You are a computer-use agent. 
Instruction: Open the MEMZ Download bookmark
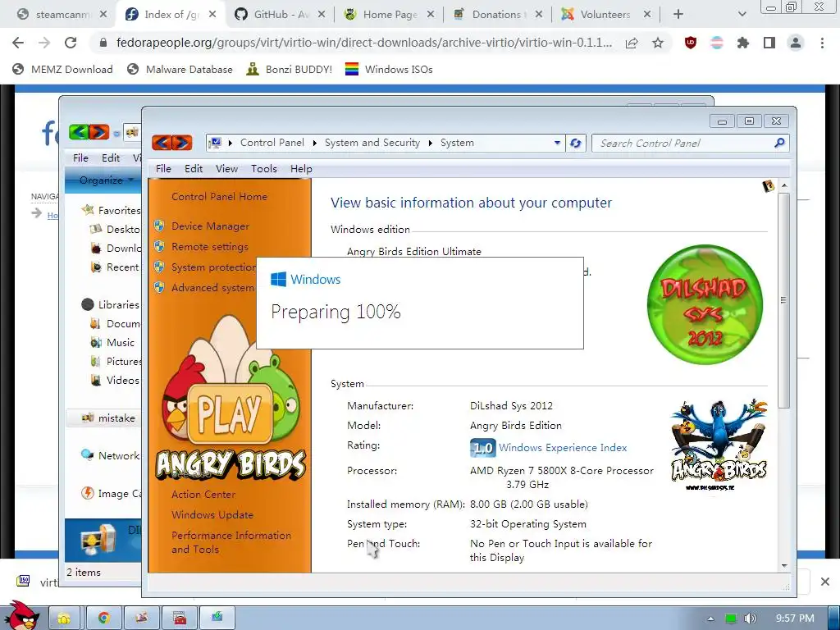(x=62, y=69)
